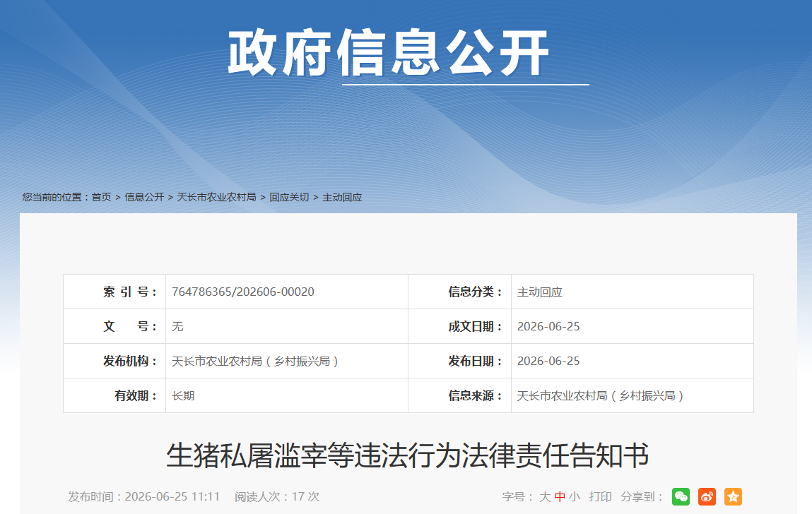Click the 有效期 label
The image size is (812, 514).
[x=136, y=396]
